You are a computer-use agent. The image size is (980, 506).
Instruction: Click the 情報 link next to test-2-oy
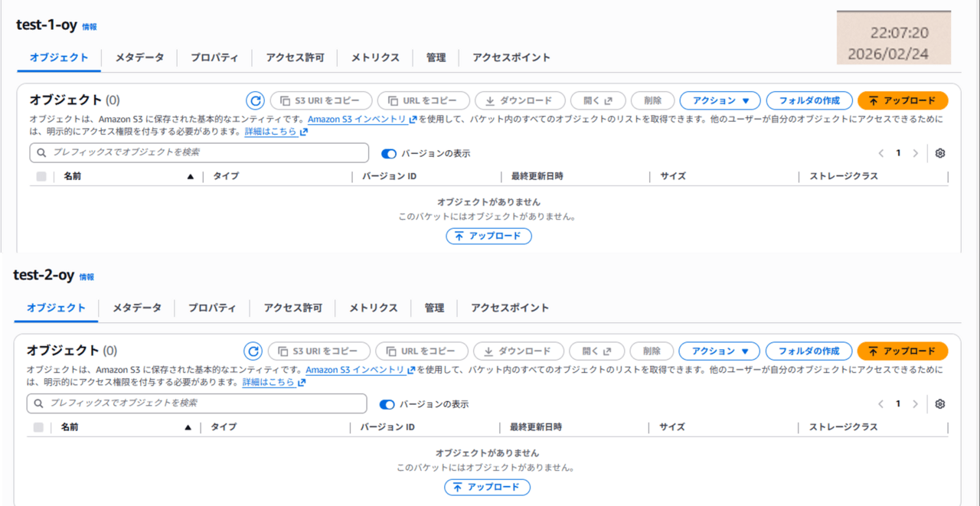point(87,277)
